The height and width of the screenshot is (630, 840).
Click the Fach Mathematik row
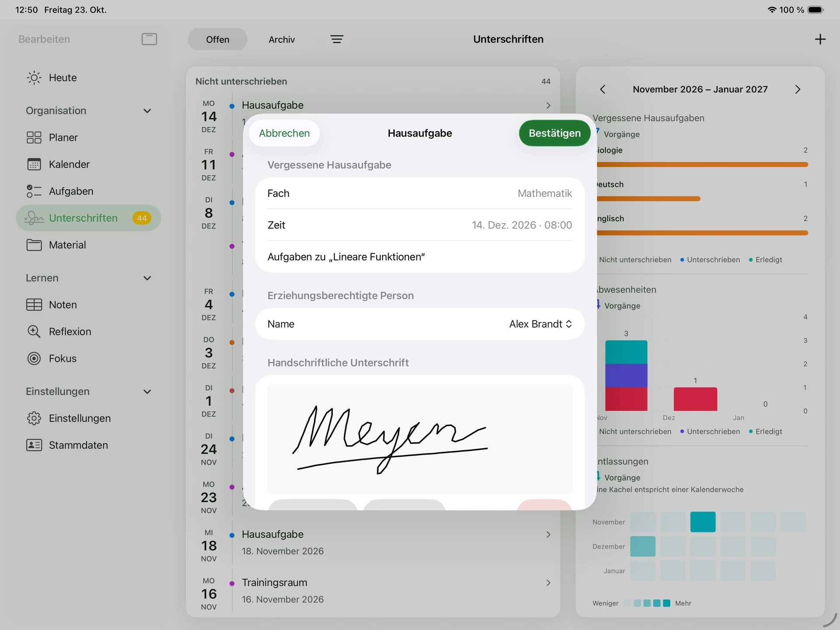coord(420,193)
